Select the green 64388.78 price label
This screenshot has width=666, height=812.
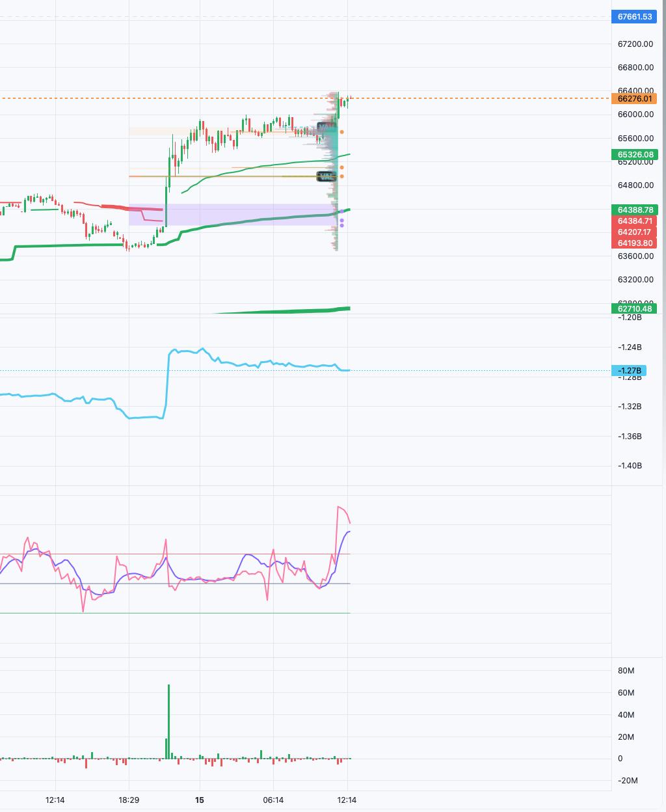[x=634, y=210]
